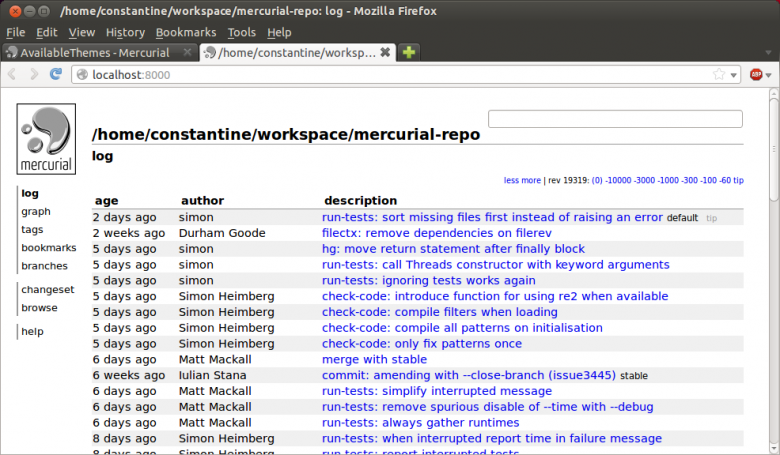Jump back 1000 revisions via -1000 link

pos(669,180)
